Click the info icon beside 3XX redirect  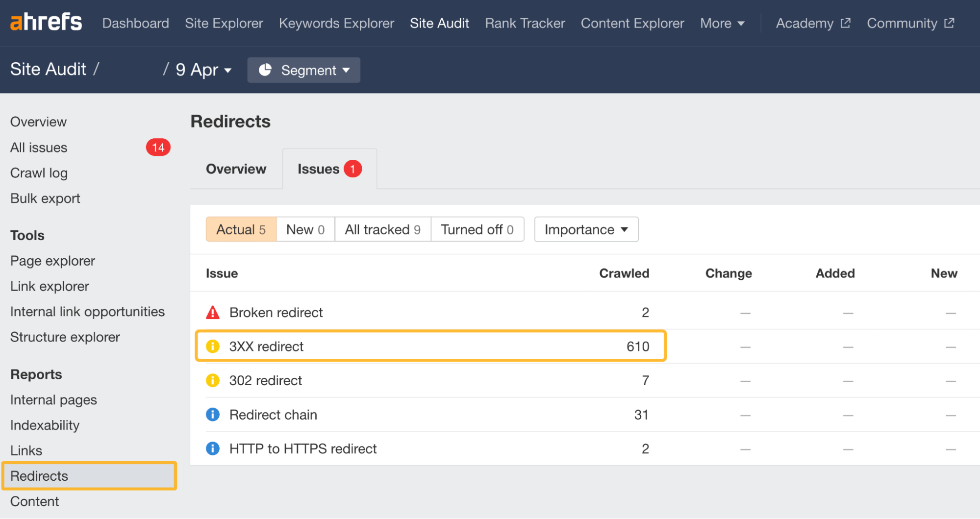212,346
